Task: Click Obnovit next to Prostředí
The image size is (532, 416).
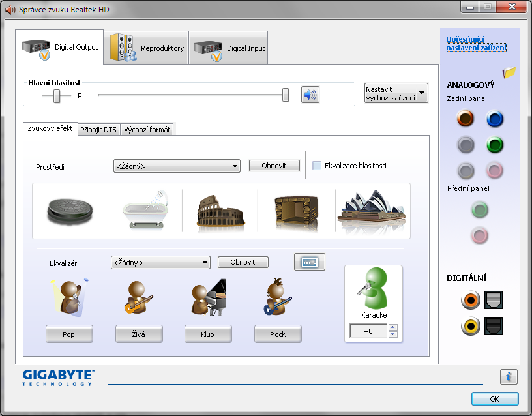Action: pos(274,166)
